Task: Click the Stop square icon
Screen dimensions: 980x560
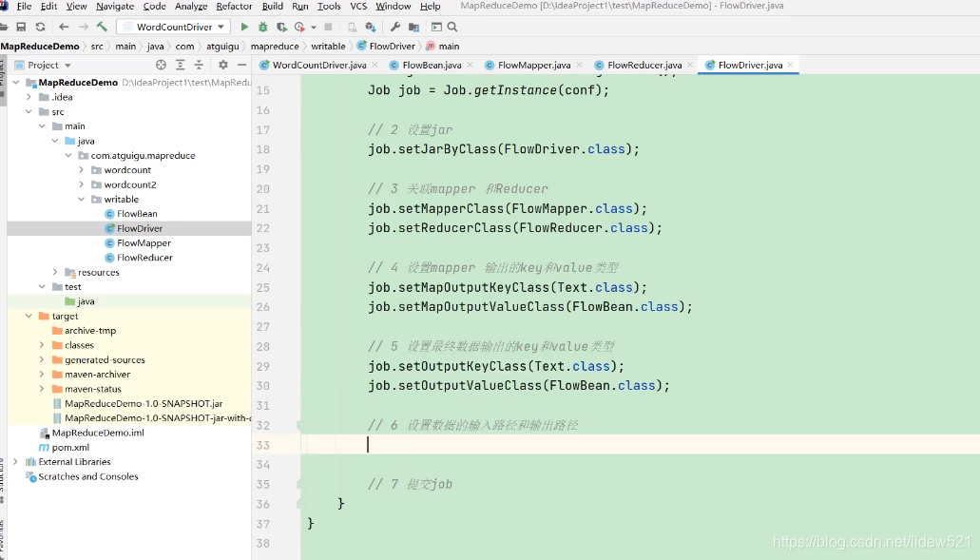Action: [x=328, y=27]
